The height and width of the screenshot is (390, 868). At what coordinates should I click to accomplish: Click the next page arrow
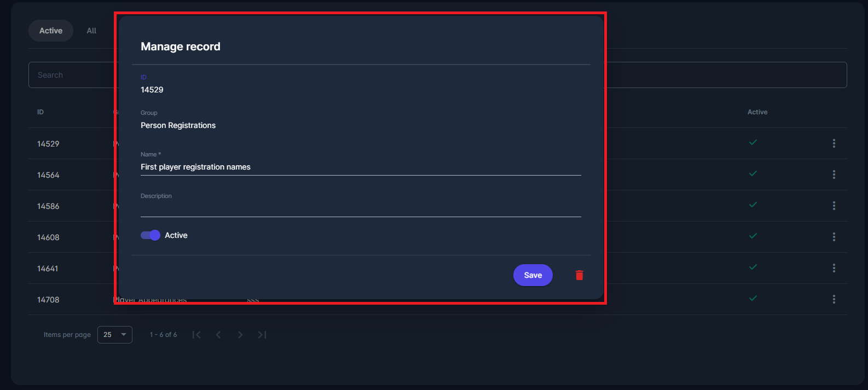[x=240, y=334]
